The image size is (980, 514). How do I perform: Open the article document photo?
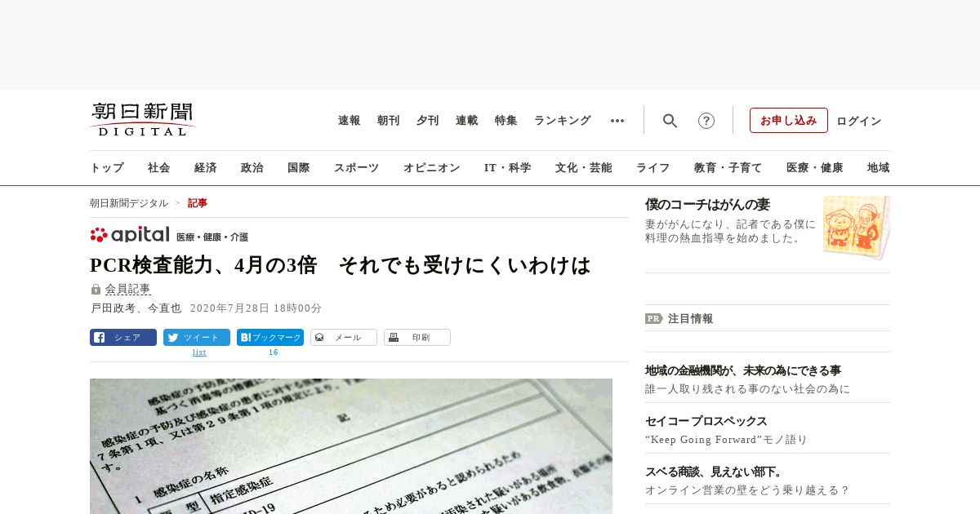(351, 446)
